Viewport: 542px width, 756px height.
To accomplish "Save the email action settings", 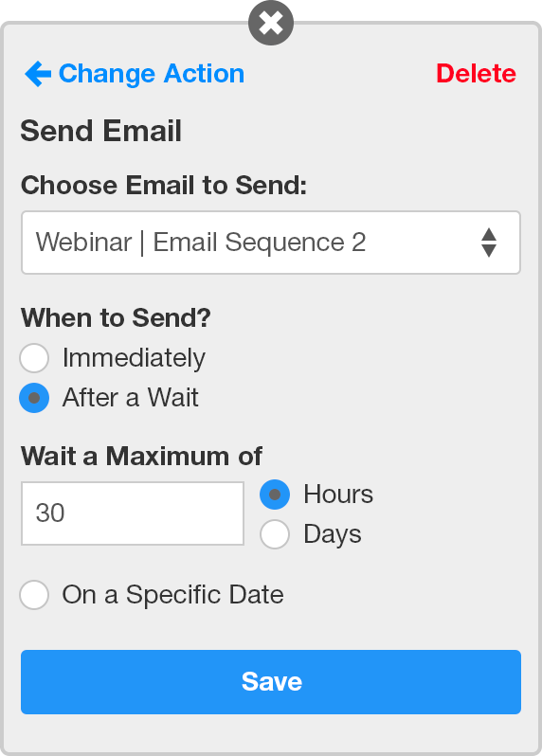I will pyautogui.click(x=271, y=682).
